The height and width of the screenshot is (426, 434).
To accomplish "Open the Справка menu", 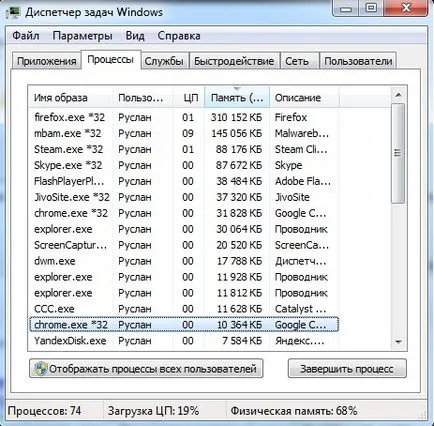I will (179, 35).
